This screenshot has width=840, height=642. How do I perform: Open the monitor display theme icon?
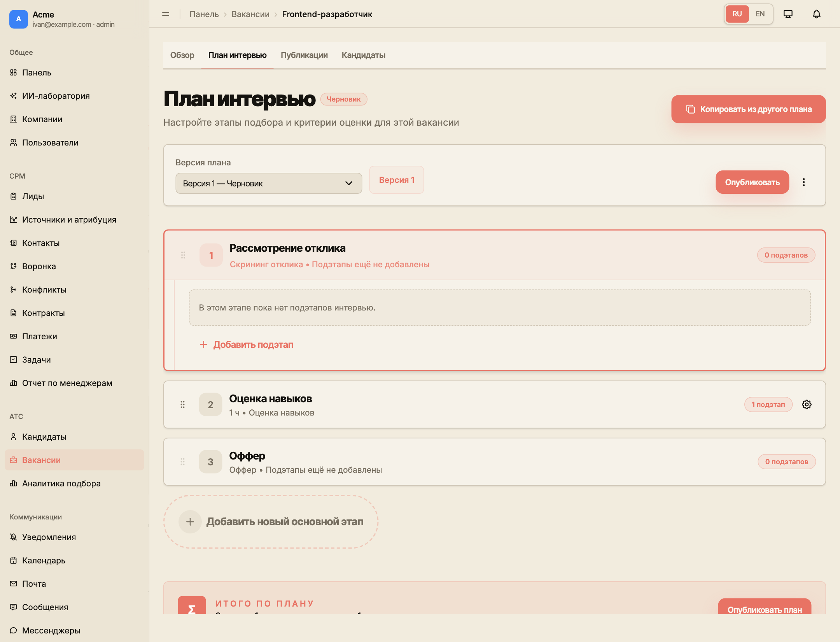click(788, 14)
